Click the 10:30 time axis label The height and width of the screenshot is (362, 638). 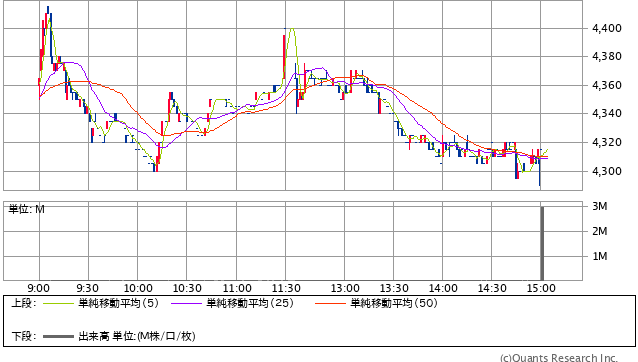click(187, 288)
